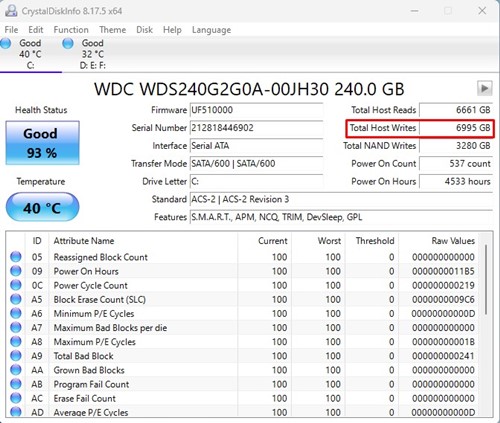500x423 pixels.
Task: Click the Features field
Action: click(x=341, y=217)
